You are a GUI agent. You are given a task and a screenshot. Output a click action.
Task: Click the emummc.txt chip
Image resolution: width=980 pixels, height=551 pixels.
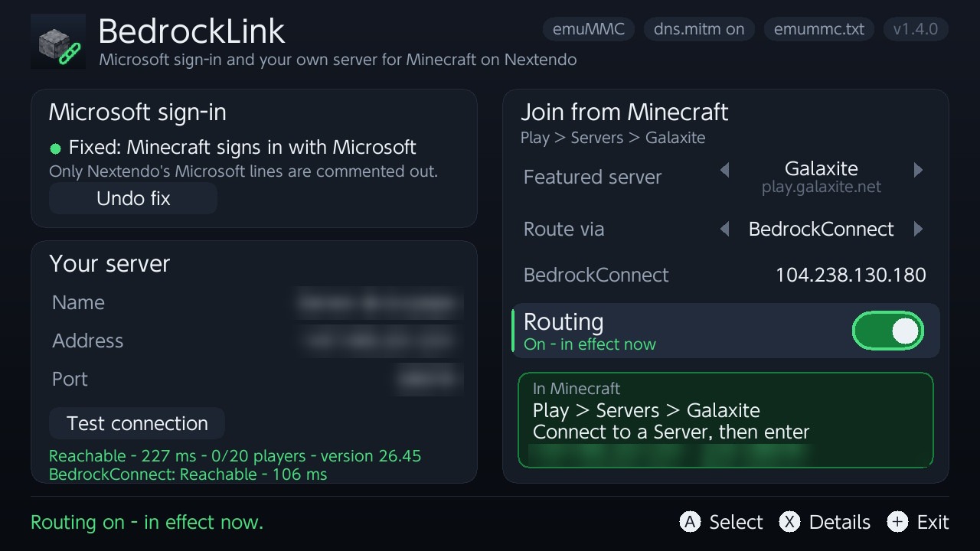819,29
